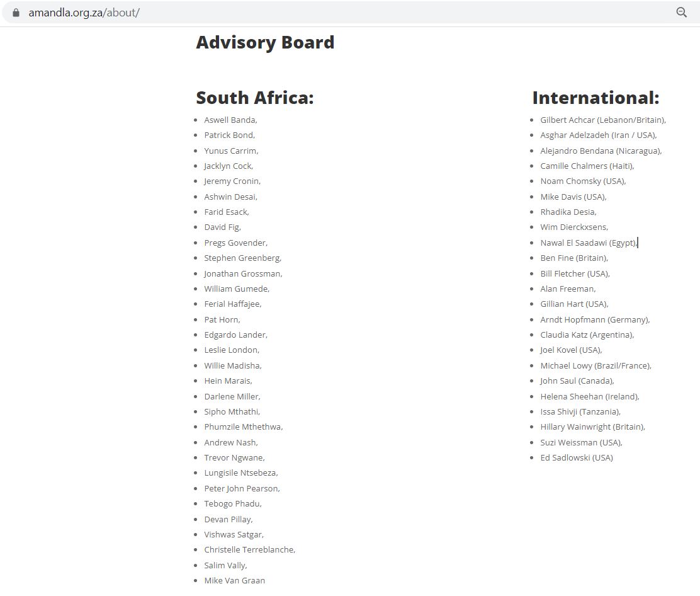The width and height of the screenshot is (700, 596).
Task: Click on Arndt Hopfmann (Germany)
Action: click(595, 319)
